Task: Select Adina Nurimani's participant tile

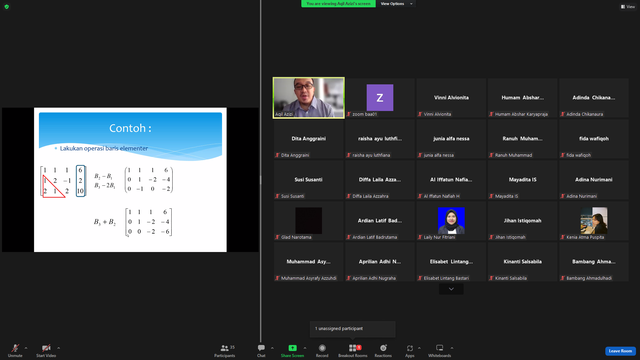Action: tap(593, 180)
